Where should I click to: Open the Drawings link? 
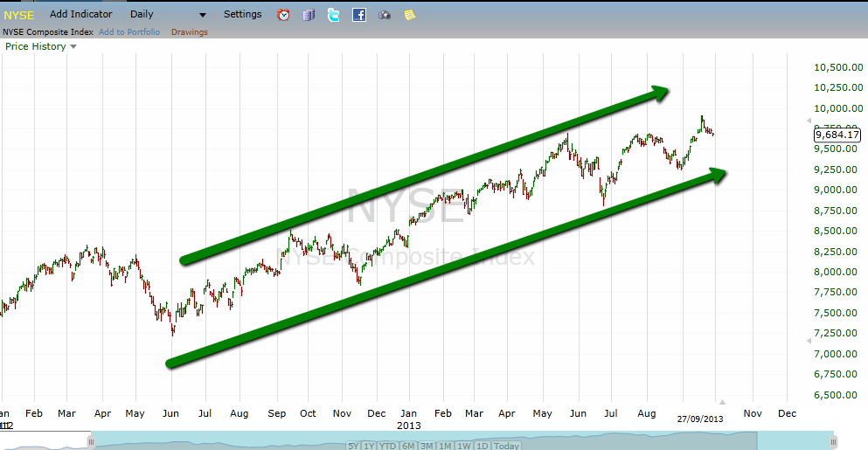point(189,32)
